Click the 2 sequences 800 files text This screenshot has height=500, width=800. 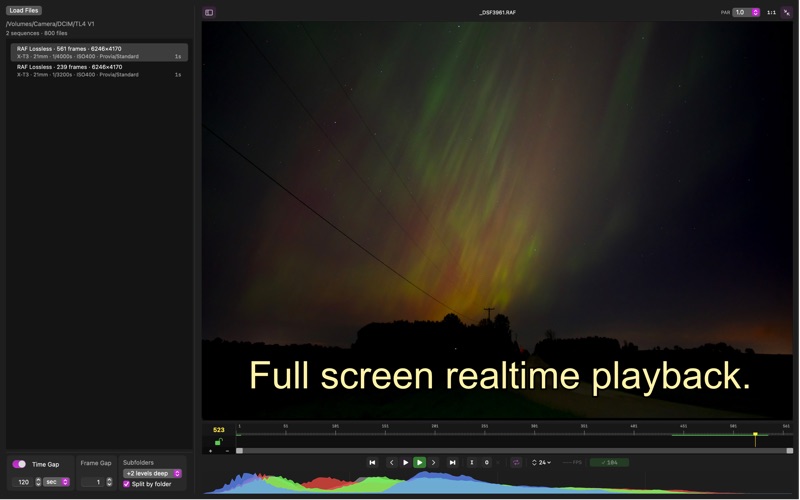(x=37, y=33)
